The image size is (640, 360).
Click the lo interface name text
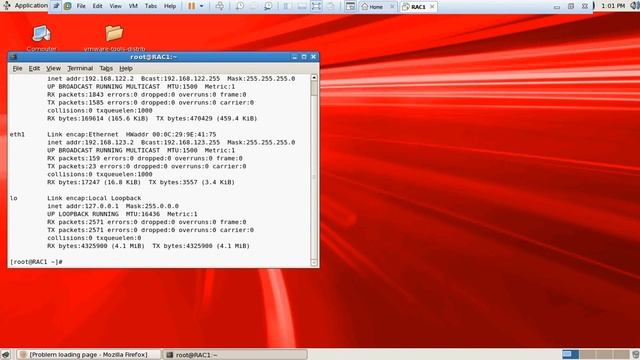point(13,198)
